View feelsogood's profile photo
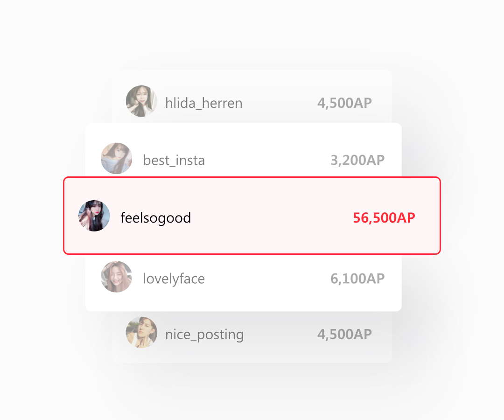The height and width of the screenshot is (420, 504). tap(94, 216)
